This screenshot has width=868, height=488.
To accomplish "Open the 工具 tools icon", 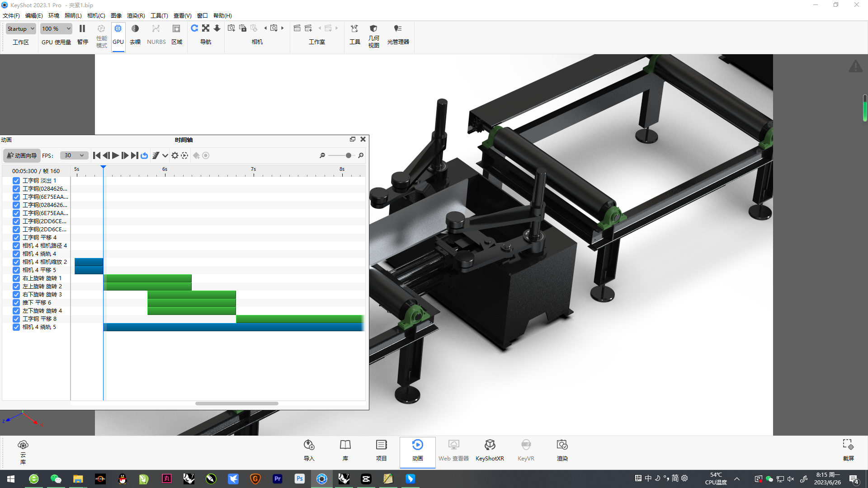I will pos(355,28).
